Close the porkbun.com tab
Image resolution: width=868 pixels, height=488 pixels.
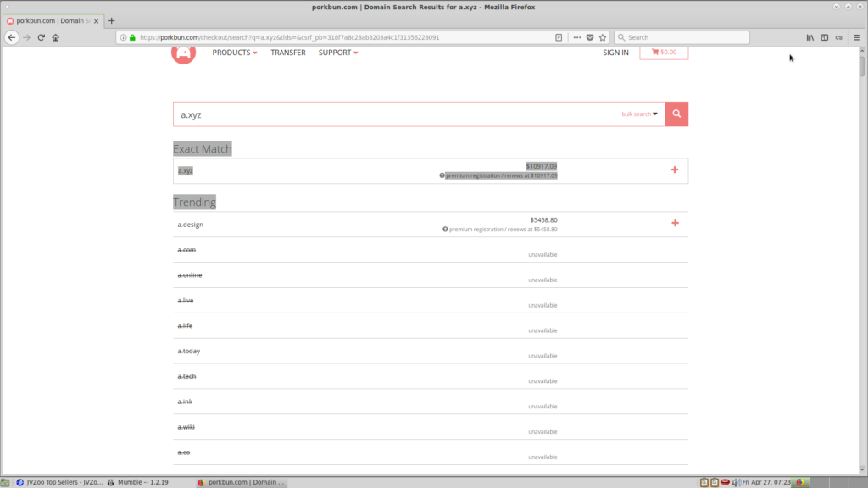97,21
